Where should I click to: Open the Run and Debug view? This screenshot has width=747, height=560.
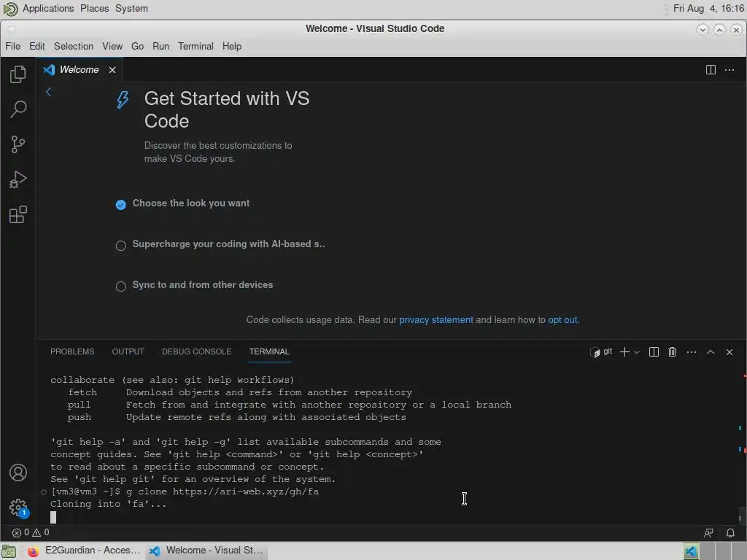(x=18, y=179)
